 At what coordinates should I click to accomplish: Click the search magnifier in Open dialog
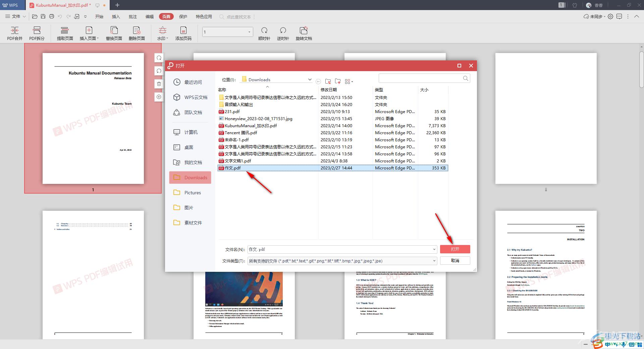click(466, 78)
